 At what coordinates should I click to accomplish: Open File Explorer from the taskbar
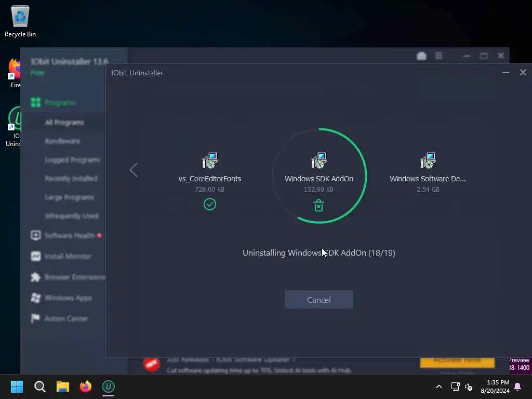point(63,387)
